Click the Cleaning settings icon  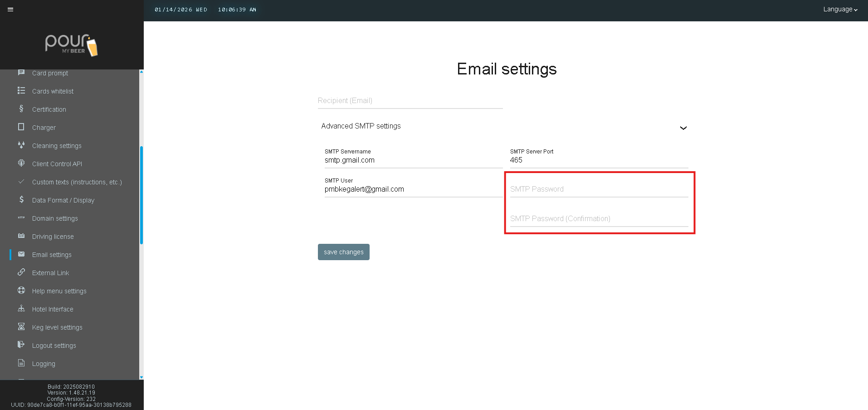click(21, 145)
